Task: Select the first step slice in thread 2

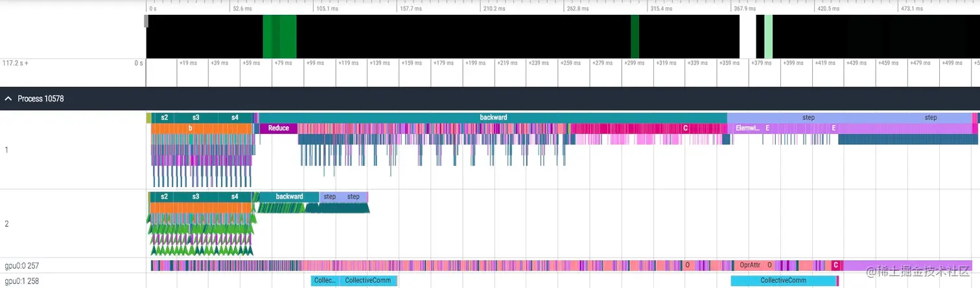Action: pyautogui.click(x=330, y=196)
